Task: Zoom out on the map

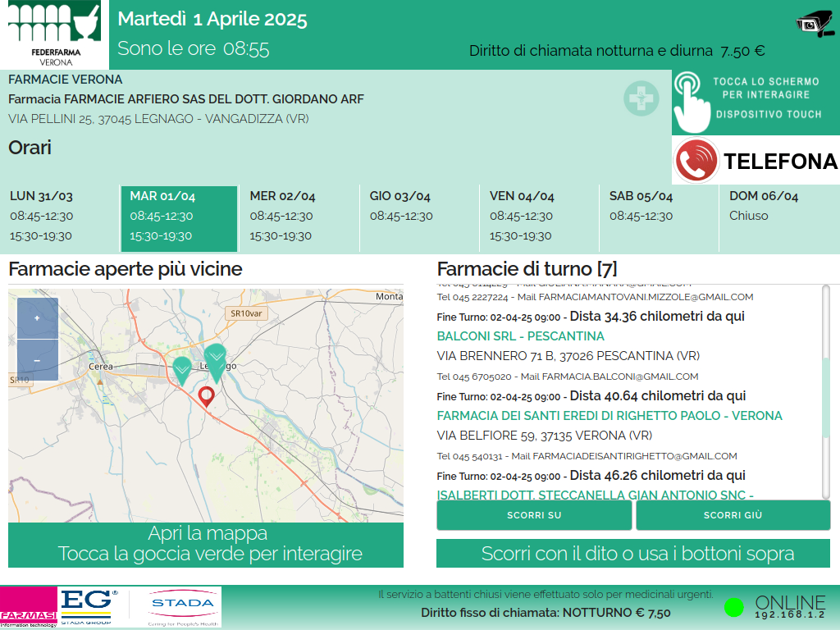Action: (x=38, y=360)
